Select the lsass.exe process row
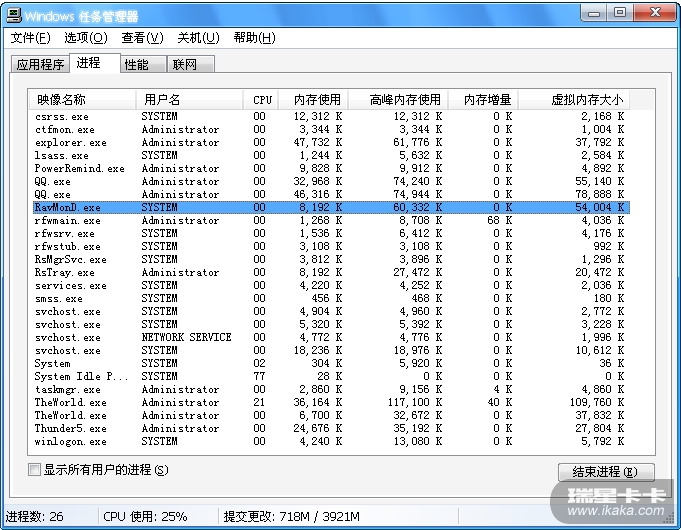Screen dimensions: 681x530 [331, 156]
